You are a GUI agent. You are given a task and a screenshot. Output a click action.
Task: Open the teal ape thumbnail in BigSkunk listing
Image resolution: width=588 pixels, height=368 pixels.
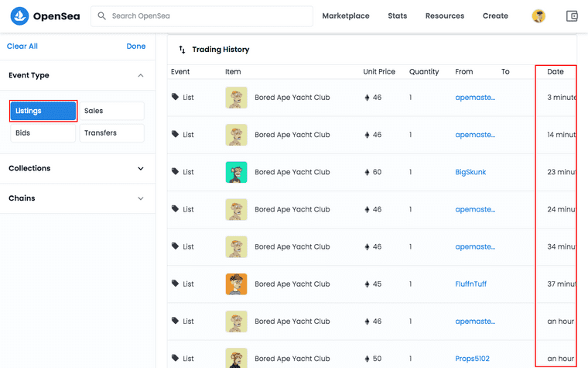(236, 172)
